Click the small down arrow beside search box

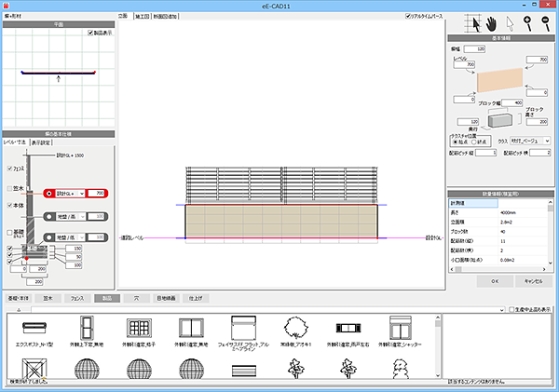tap(19, 310)
